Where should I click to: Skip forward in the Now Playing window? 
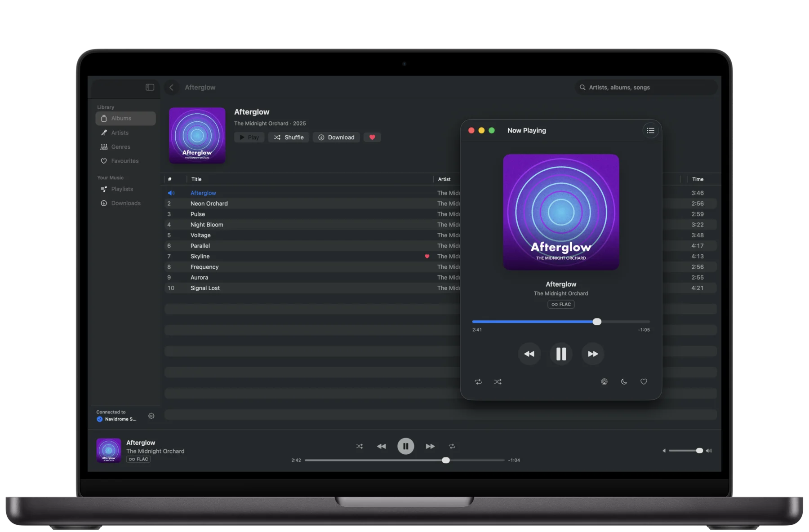click(x=593, y=354)
